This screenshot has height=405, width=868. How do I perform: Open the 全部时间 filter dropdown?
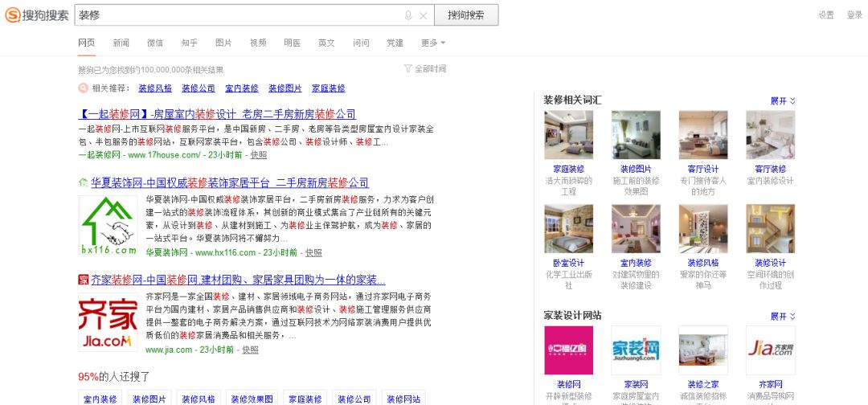424,68
